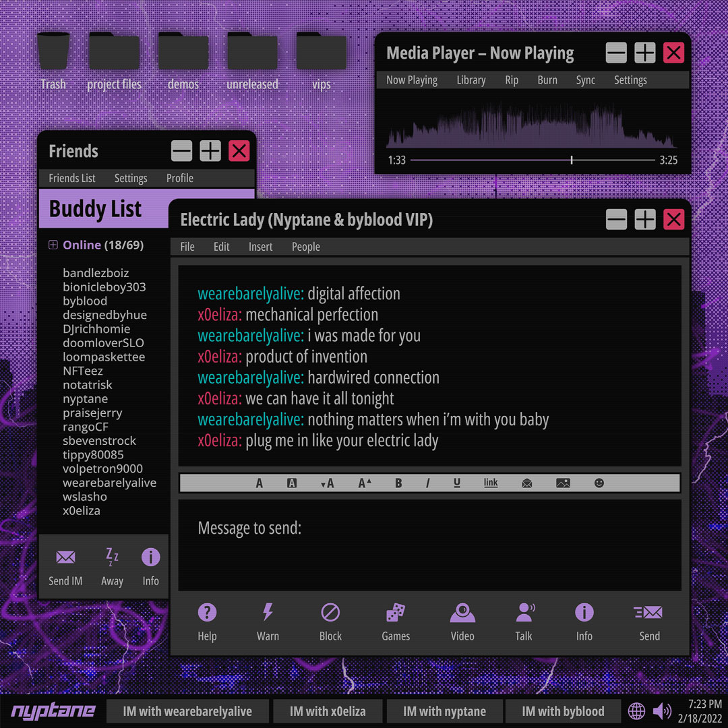This screenshot has width=728, height=728.
Task: Open taskbar IM with nyptane
Action: pos(444,711)
